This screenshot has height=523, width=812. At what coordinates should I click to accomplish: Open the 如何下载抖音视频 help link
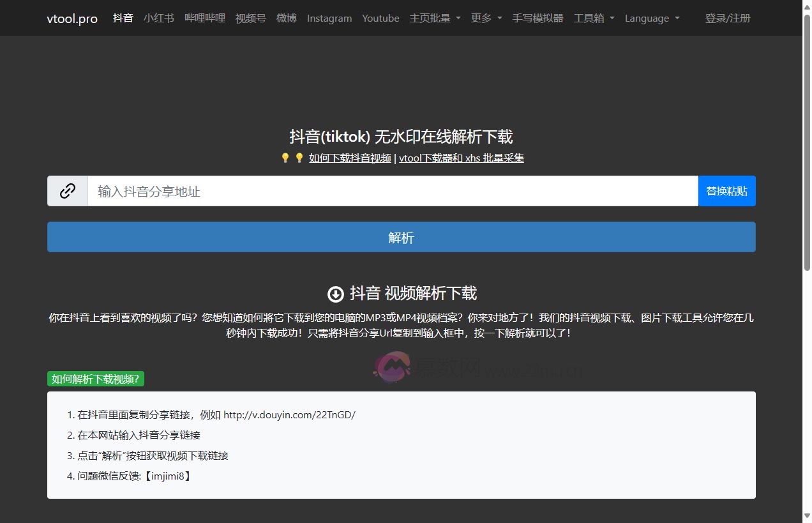click(x=349, y=158)
